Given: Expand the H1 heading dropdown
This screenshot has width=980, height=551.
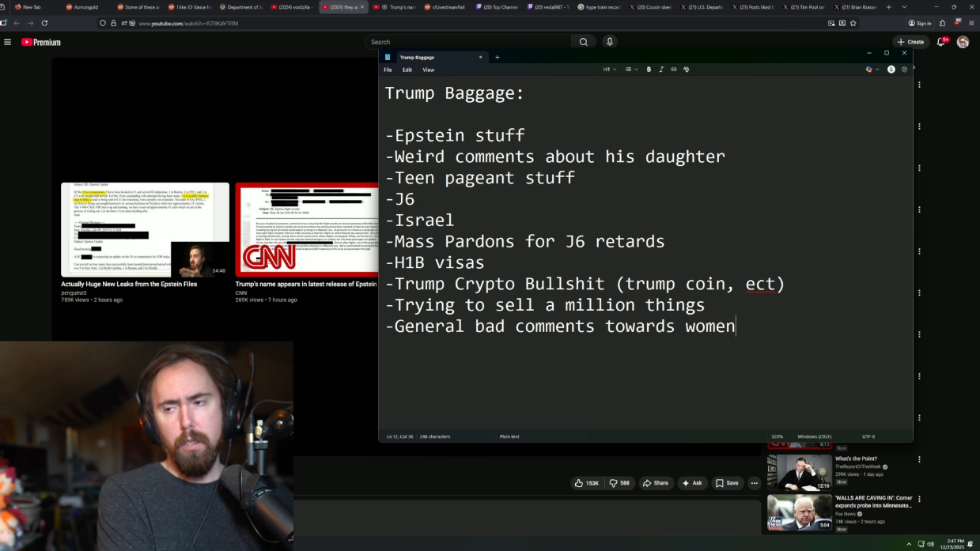Looking at the screenshot, I should pyautogui.click(x=610, y=70).
